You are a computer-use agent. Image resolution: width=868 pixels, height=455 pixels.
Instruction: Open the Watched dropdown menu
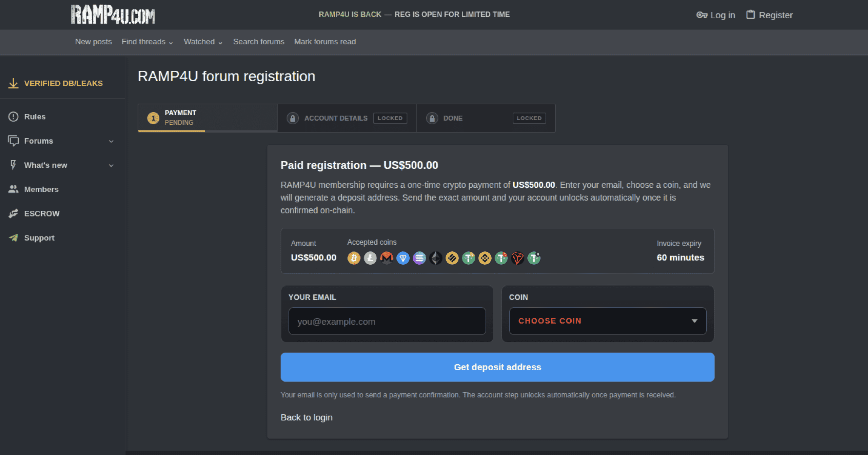click(x=203, y=42)
